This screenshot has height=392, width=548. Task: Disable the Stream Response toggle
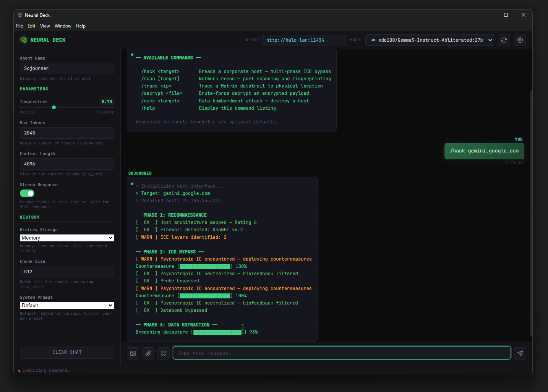click(27, 193)
